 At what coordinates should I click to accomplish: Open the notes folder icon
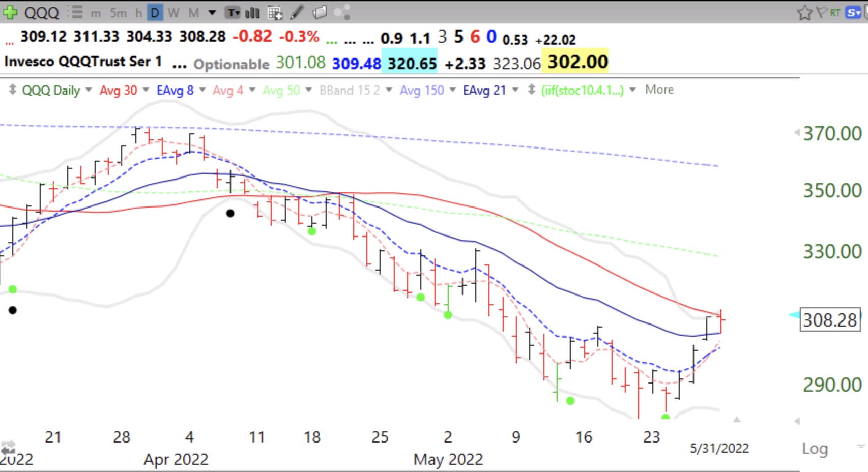click(320, 12)
